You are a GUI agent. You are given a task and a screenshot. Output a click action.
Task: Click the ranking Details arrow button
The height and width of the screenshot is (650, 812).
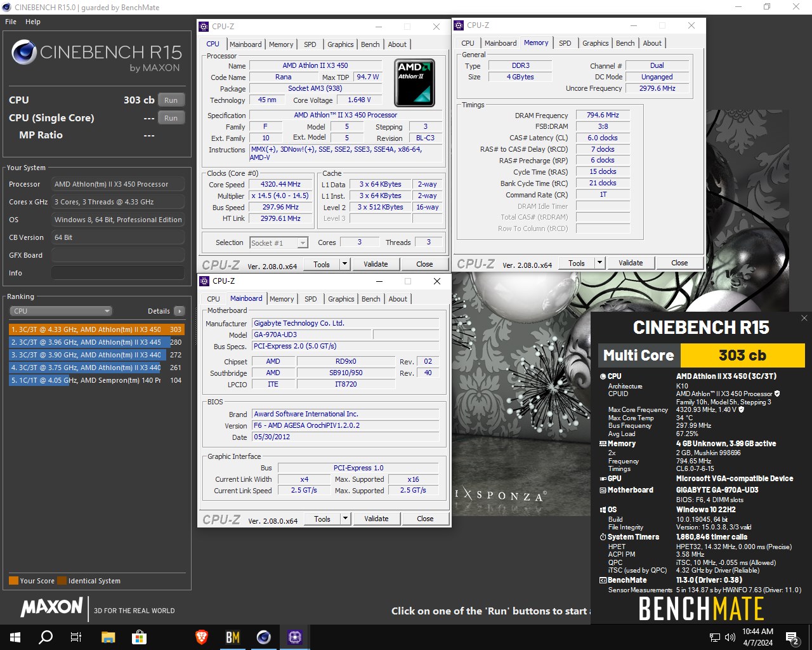180,311
